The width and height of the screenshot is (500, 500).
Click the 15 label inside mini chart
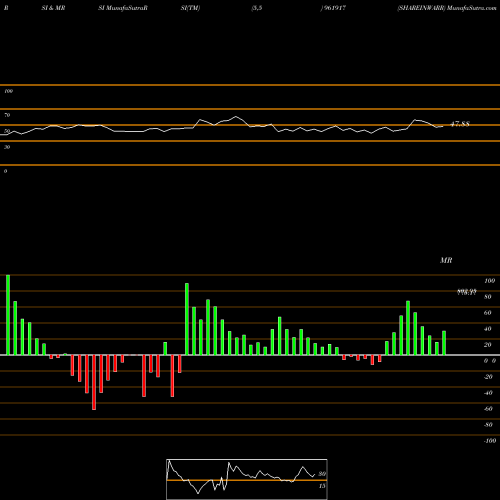coord(322,486)
